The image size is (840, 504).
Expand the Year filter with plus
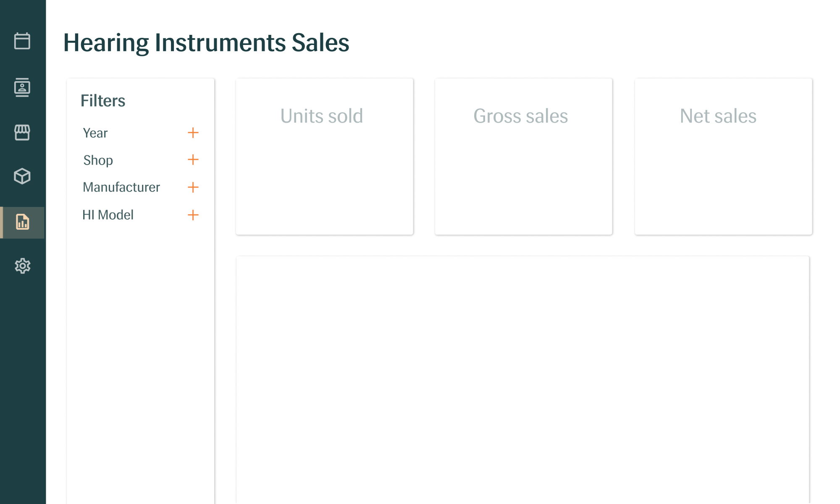193,133
